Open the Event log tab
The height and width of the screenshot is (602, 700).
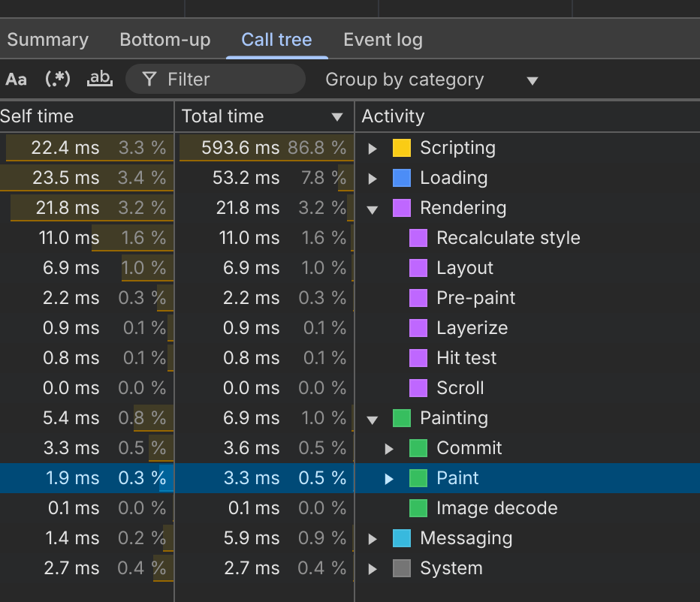click(x=383, y=40)
